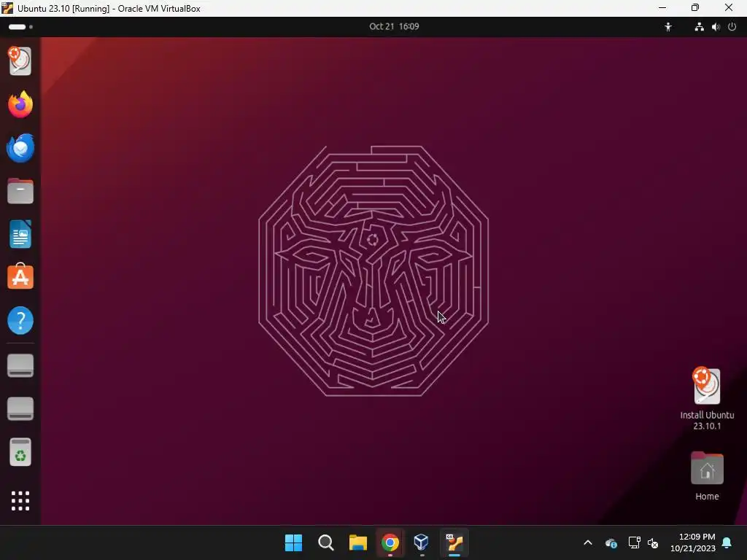
Task: Open Windows notifications bell icon
Action: (x=727, y=542)
